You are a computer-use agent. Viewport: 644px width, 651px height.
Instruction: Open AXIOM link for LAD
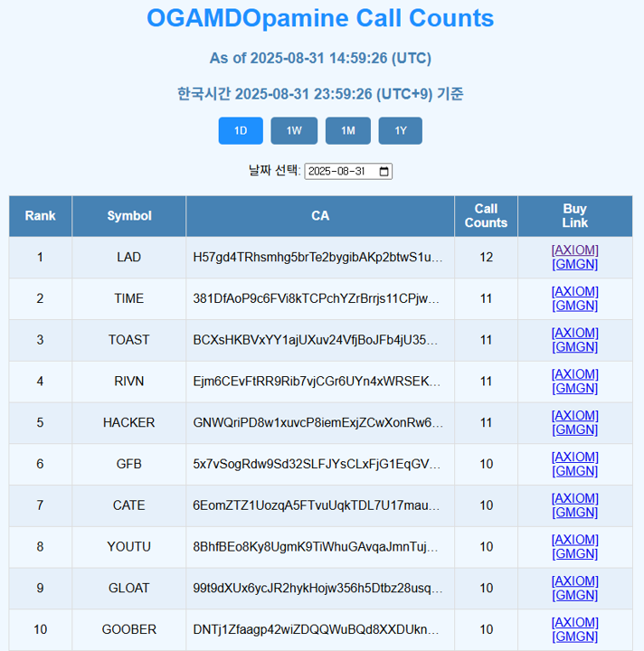tap(574, 250)
